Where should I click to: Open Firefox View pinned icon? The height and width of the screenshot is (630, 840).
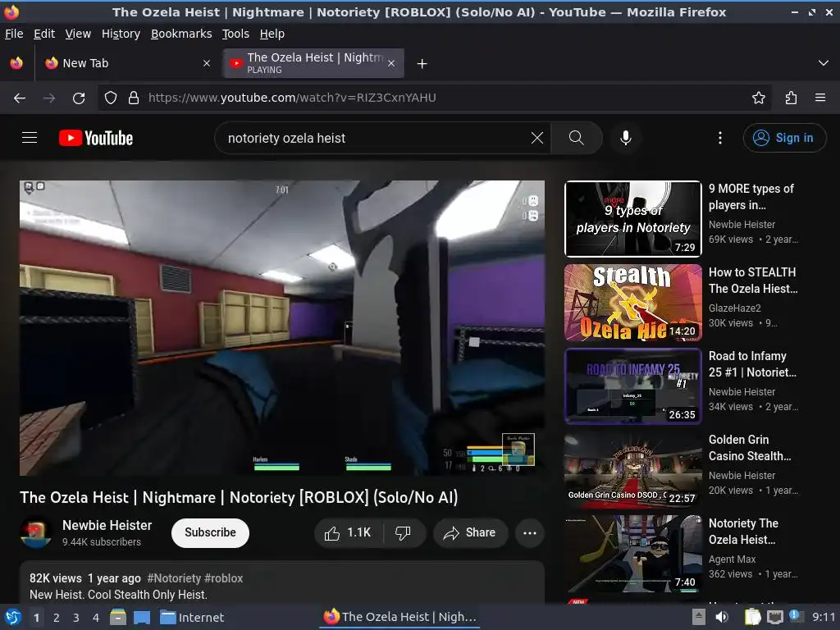16,63
